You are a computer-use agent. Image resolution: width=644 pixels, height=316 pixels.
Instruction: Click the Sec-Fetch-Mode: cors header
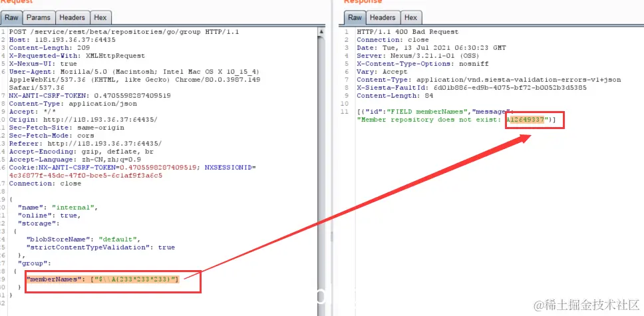(51, 135)
